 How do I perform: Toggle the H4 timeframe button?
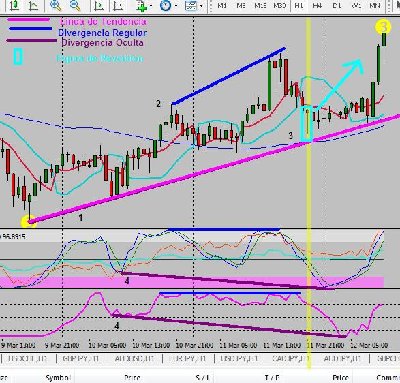click(317, 5)
